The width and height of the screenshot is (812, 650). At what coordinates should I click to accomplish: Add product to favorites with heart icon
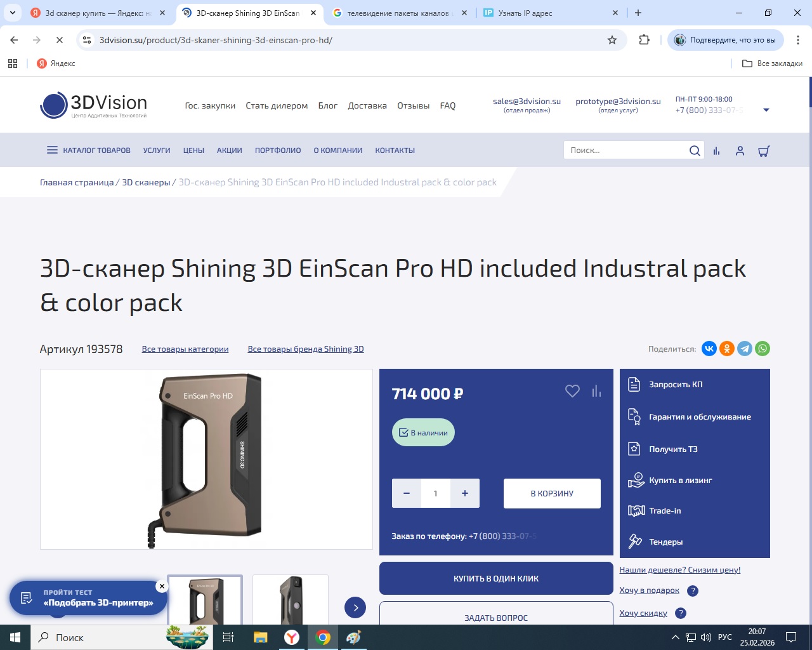point(572,392)
